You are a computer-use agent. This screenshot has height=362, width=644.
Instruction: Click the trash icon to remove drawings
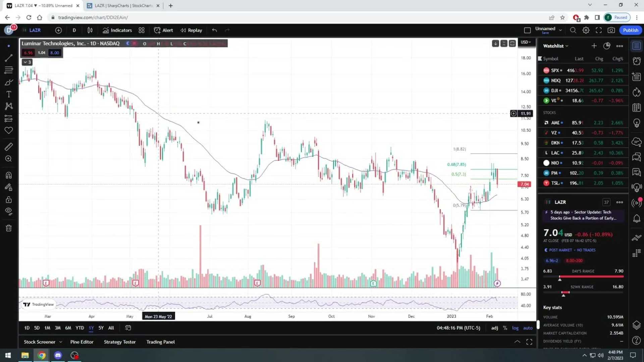point(9,228)
